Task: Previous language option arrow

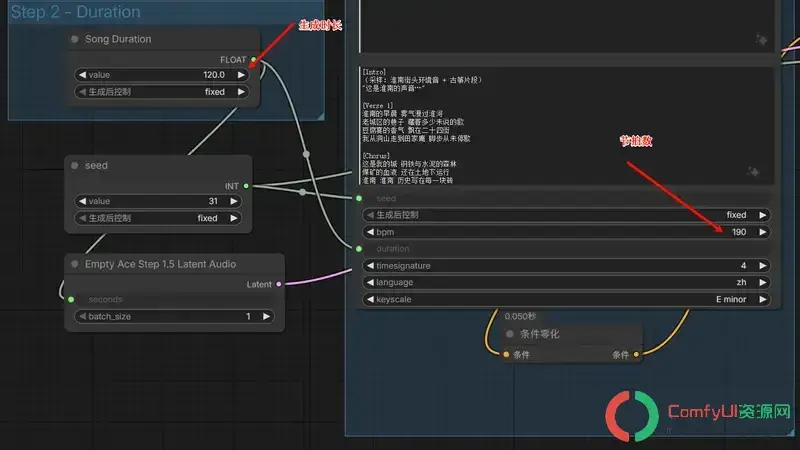Action: click(x=370, y=283)
